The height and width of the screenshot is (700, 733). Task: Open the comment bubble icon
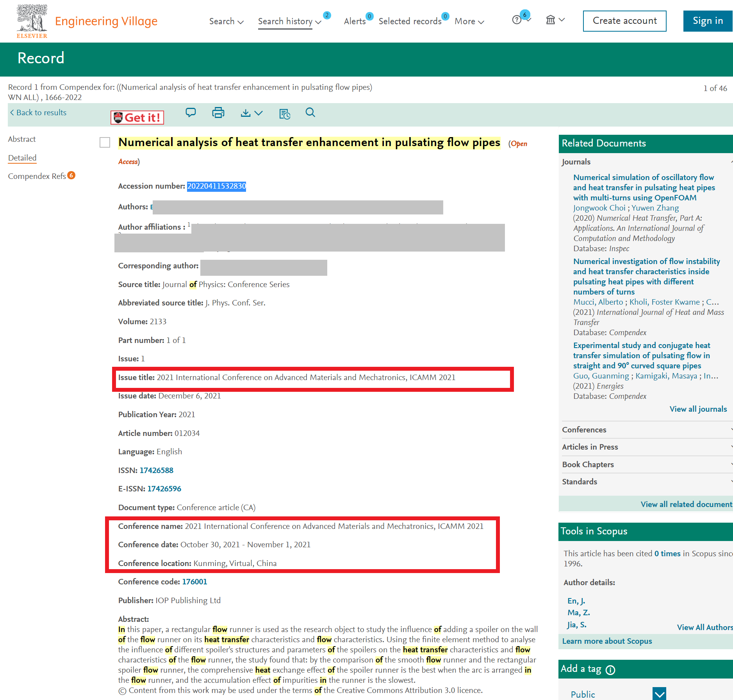tap(191, 113)
